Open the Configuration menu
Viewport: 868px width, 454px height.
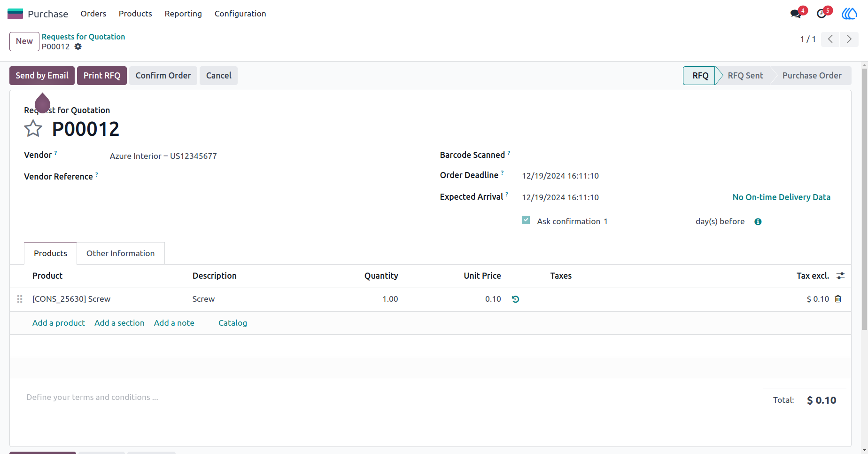(x=240, y=14)
